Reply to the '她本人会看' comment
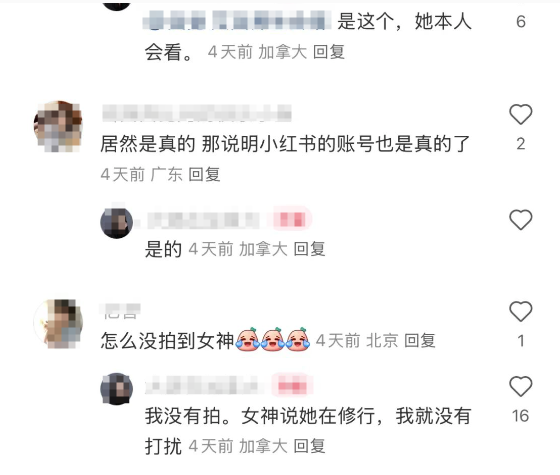 329,52
